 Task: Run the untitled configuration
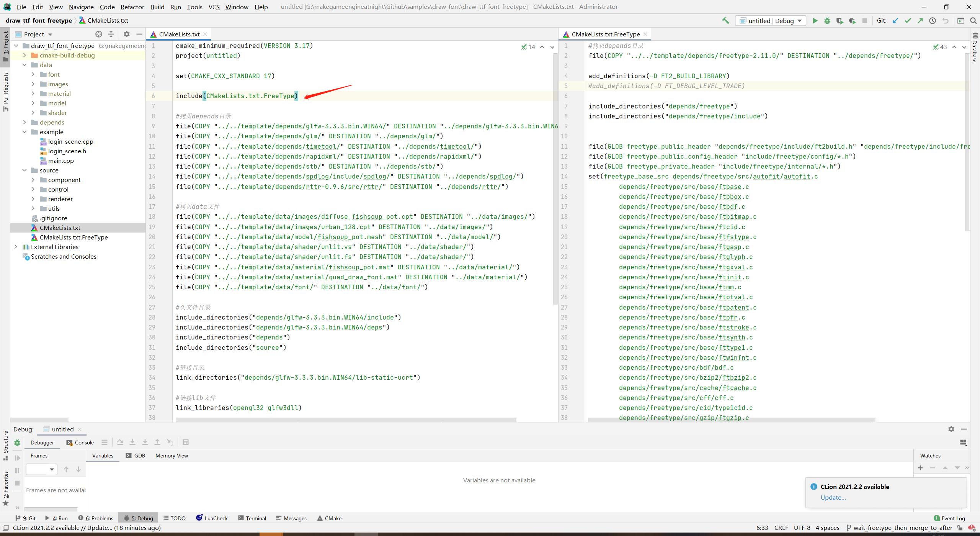(x=815, y=21)
